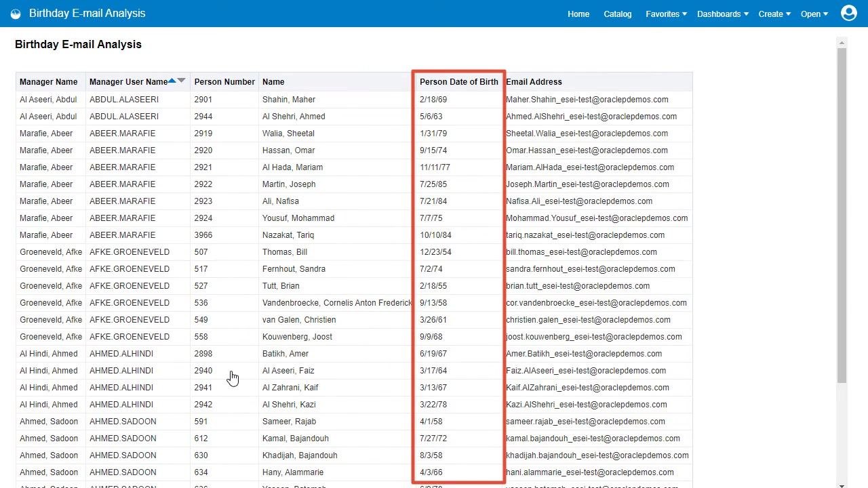Select 'Vandenbroecke, Cornelis Anton Frederick' name cell
Viewport: 868px width, 488px height.
point(337,303)
